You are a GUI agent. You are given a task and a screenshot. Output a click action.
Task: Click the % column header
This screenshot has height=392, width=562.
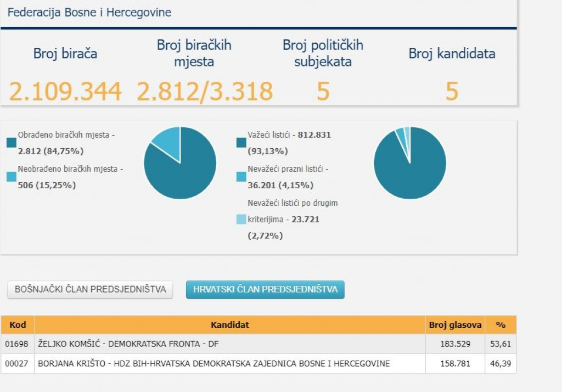click(501, 325)
